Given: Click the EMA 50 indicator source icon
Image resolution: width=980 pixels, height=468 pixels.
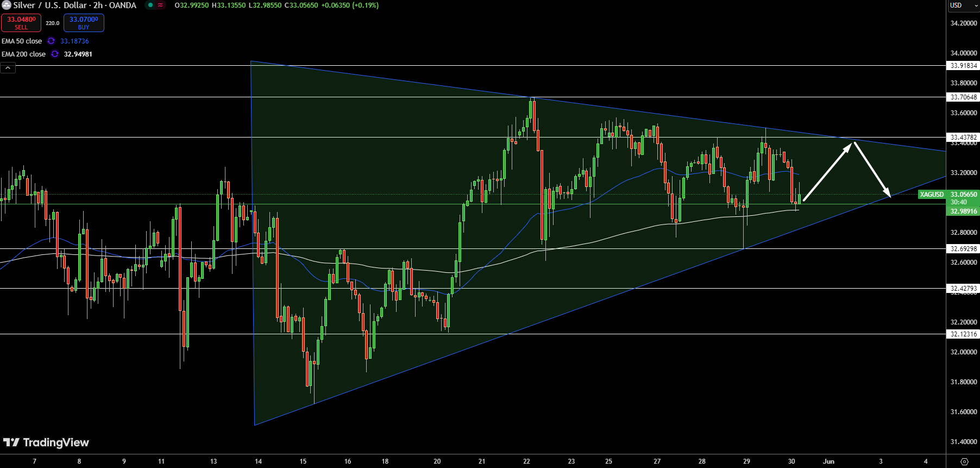Looking at the screenshot, I should coord(51,41).
